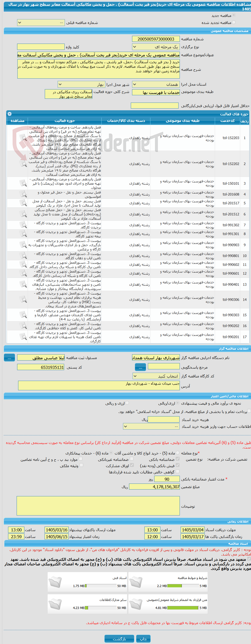Expand the استان محل اجرا dropdown
The width and height of the screenshot is (251, 644).
(x=156, y=84)
